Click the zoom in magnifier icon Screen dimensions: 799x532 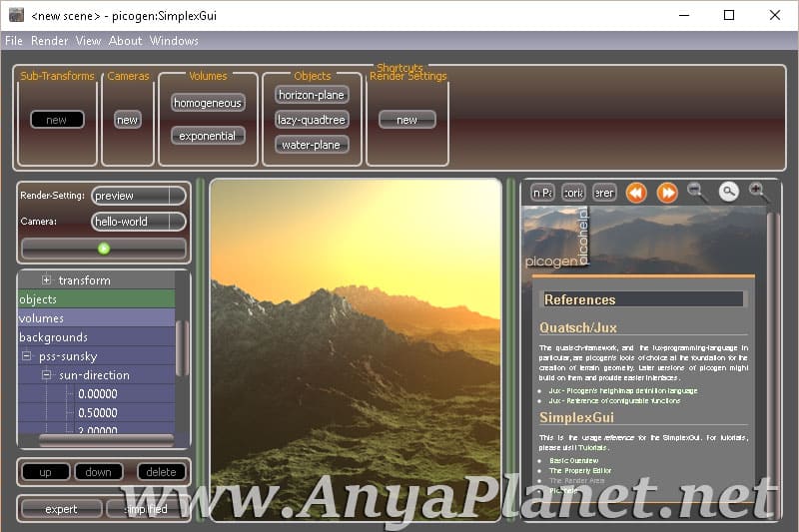coord(758,192)
